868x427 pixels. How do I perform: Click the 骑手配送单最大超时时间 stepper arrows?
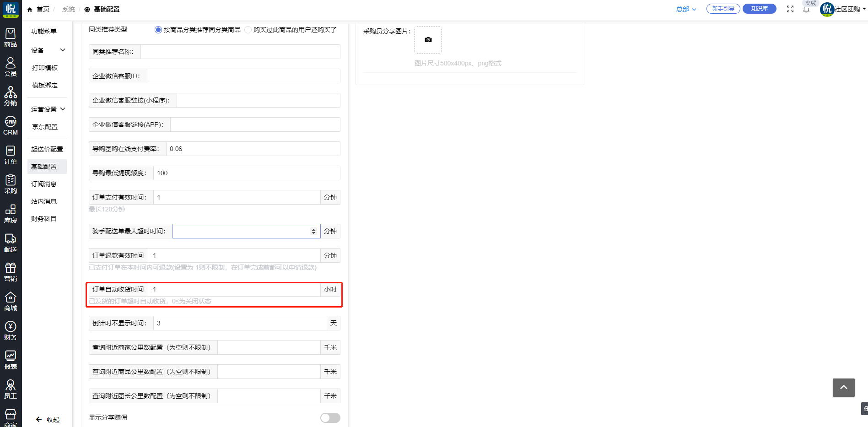click(313, 231)
